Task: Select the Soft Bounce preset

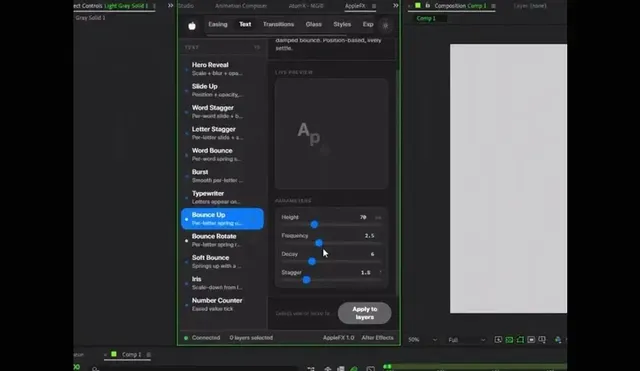Action: [222, 262]
